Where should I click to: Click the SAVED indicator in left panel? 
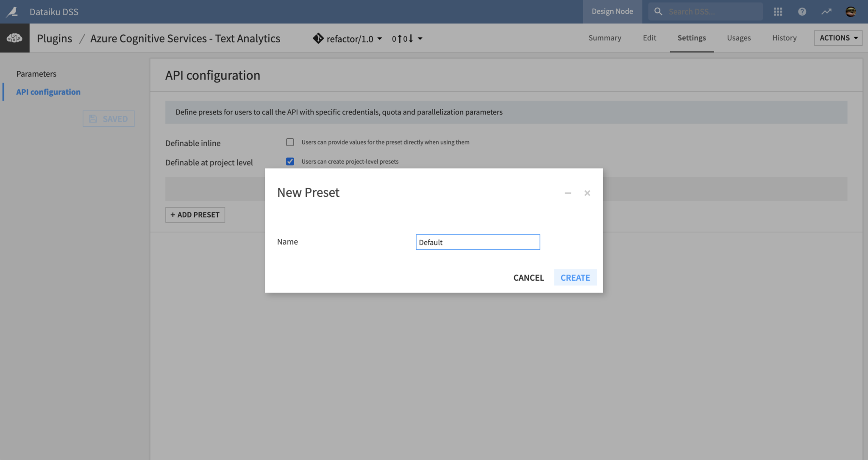click(x=108, y=119)
